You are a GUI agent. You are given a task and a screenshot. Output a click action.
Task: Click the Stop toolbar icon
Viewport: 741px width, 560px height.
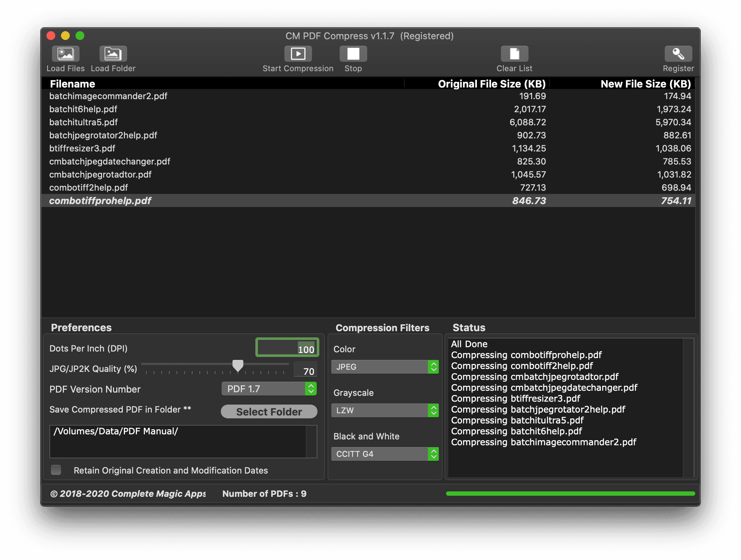(x=353, y=54)
